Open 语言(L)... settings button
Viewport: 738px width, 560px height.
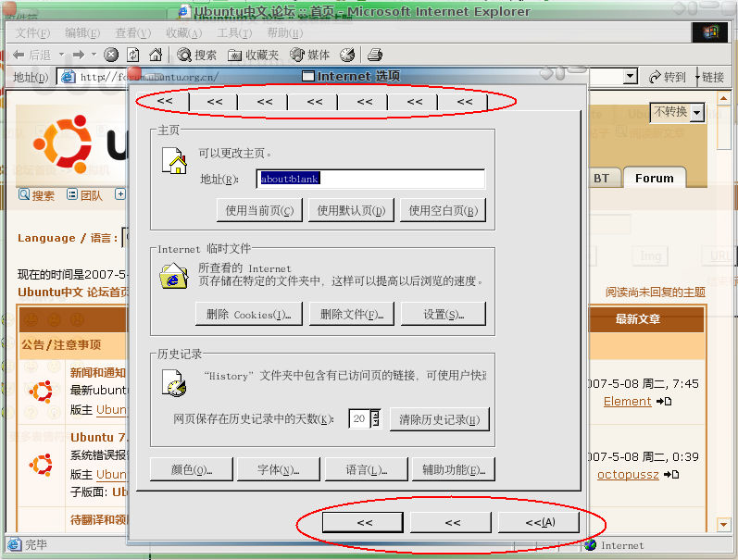tap(366, 469)
